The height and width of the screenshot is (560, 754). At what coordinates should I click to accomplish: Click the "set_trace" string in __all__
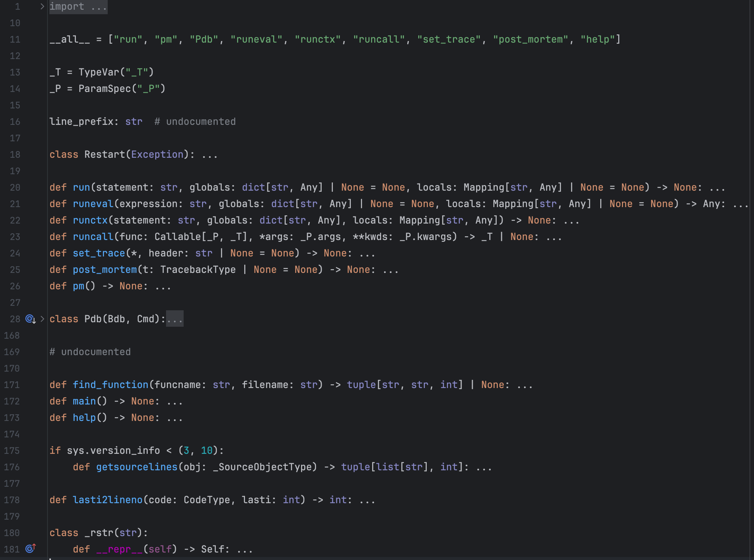coord(449,39)
